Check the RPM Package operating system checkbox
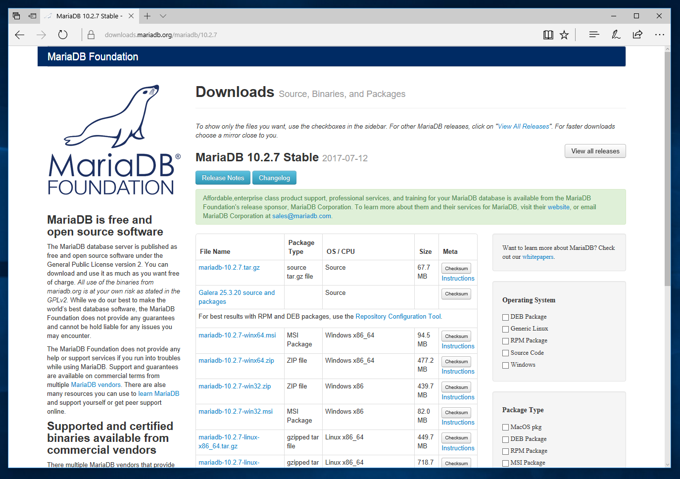This screenshot has height=479, width=680. pyautogui.click(x=505, y=341)
